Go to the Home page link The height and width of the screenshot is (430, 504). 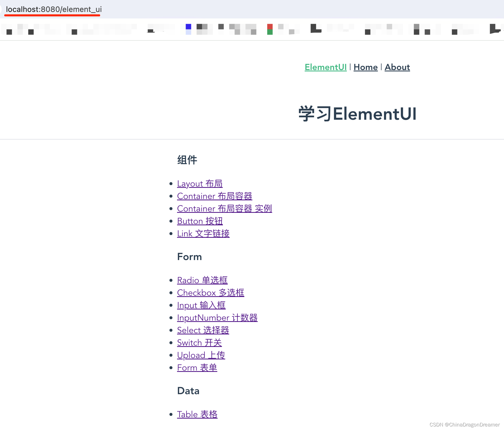point(366,67)
